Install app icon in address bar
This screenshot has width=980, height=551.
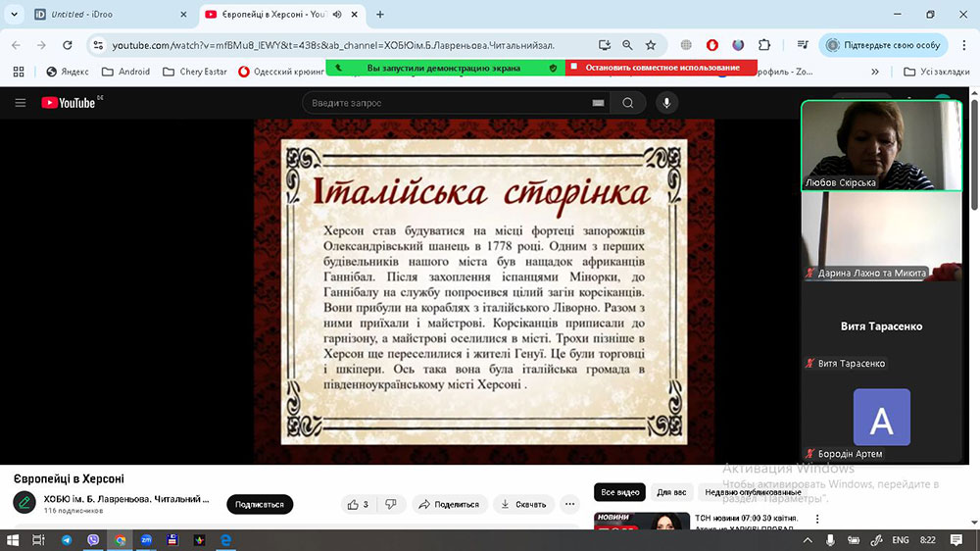604,45
